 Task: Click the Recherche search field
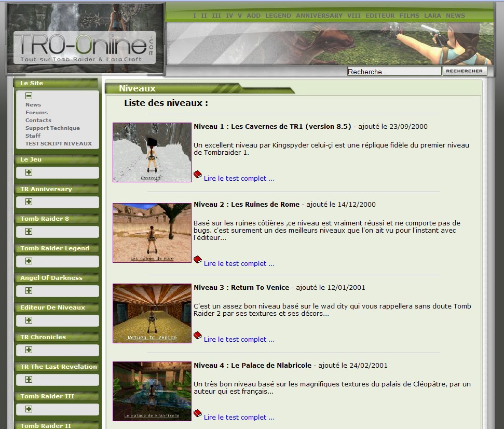point(394,71)
